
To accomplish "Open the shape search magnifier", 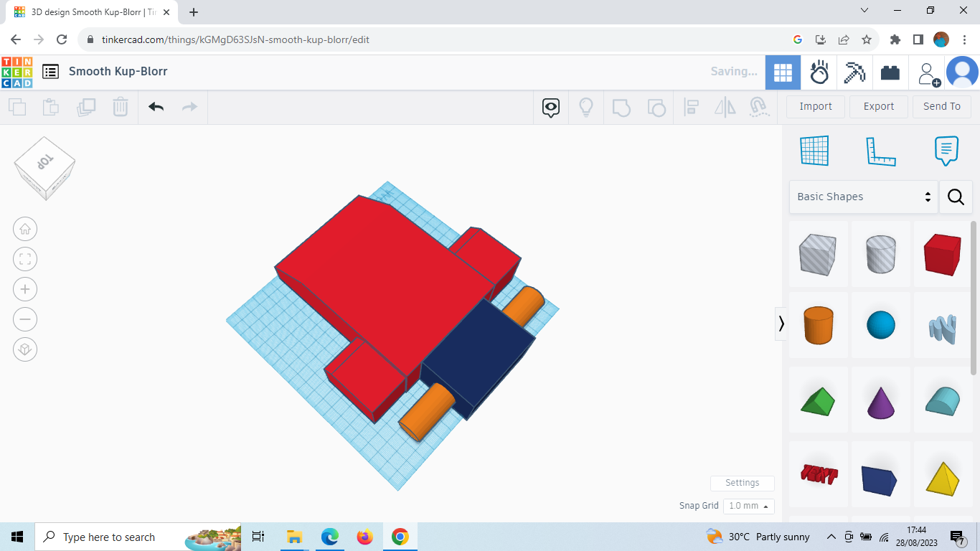I will point(956,197).
